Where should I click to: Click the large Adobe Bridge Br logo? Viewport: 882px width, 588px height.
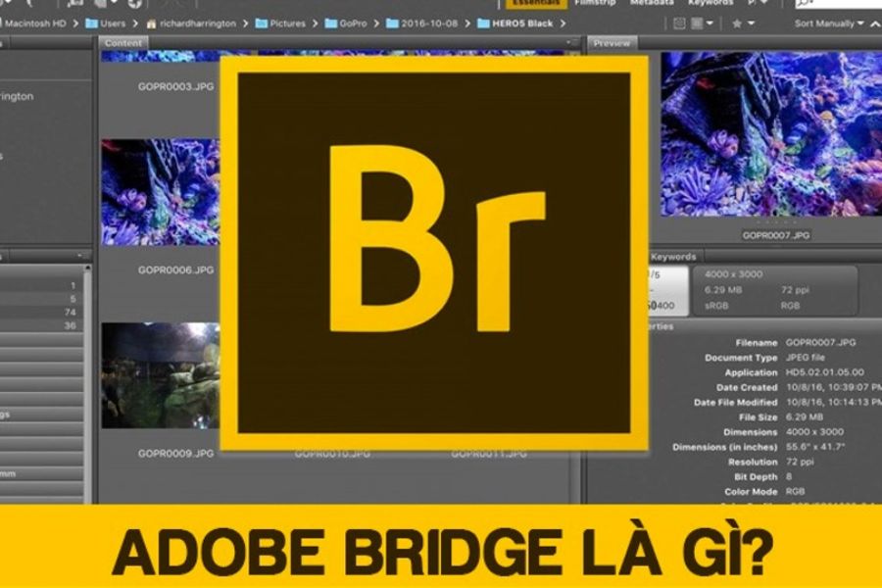(x=433, y=253)
